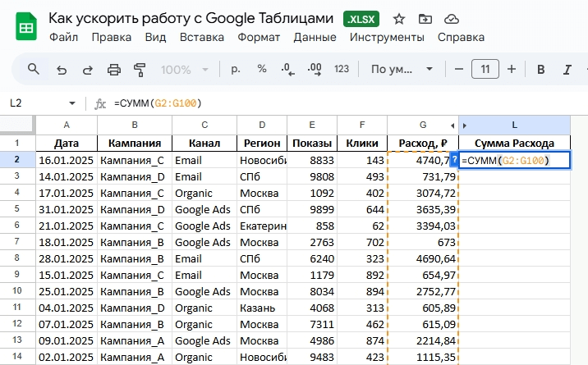Image resolution: width=588 pixels, height=365 pixels.
Task: Click the Дата header cell
Action: coord(67,143)
